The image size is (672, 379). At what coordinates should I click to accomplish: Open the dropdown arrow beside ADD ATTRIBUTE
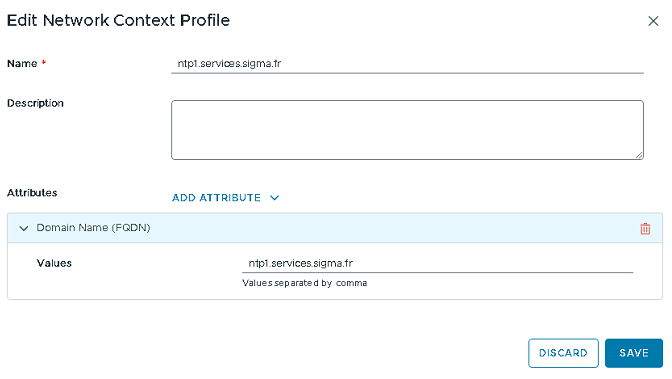point(275,198)
